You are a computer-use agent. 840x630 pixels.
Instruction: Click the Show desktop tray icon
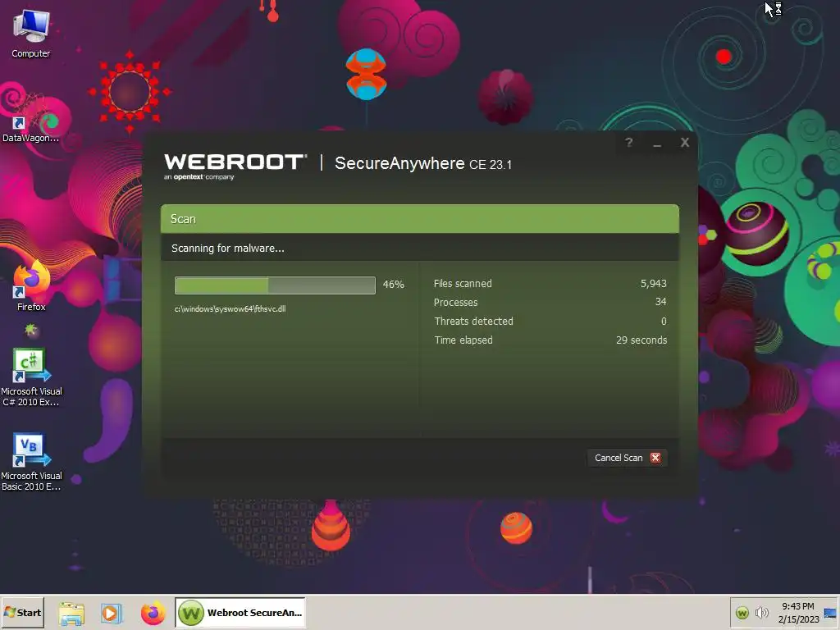(x=830, y=613)
